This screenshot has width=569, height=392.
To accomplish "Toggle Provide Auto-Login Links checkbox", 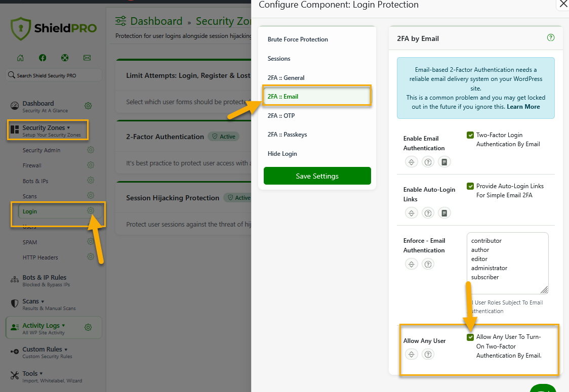I will coord(470,186).
